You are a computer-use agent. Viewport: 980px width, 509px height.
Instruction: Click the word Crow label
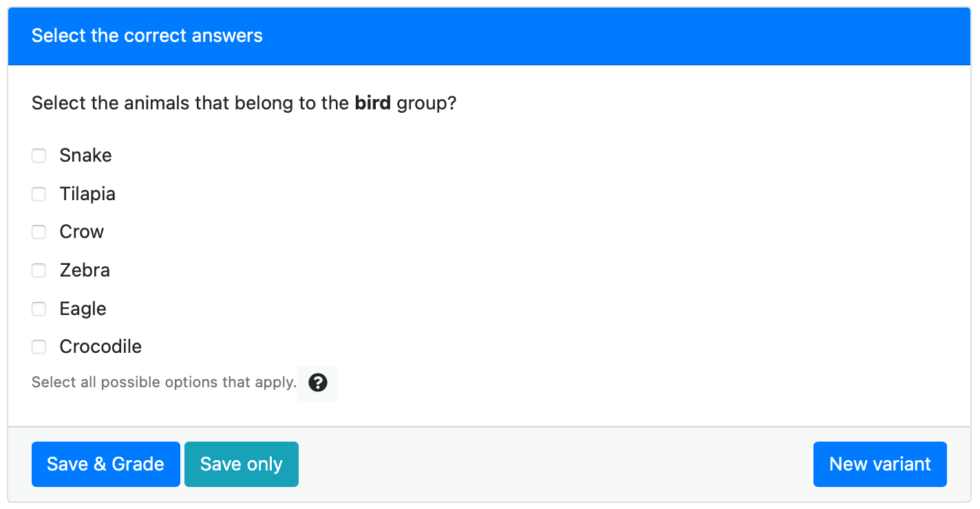(82, 232)
